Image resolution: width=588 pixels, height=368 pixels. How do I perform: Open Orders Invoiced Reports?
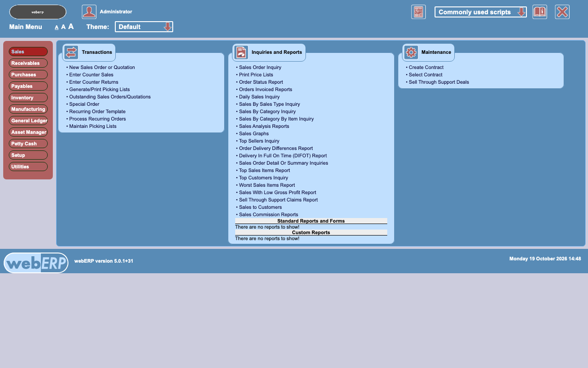pos(266,89)
